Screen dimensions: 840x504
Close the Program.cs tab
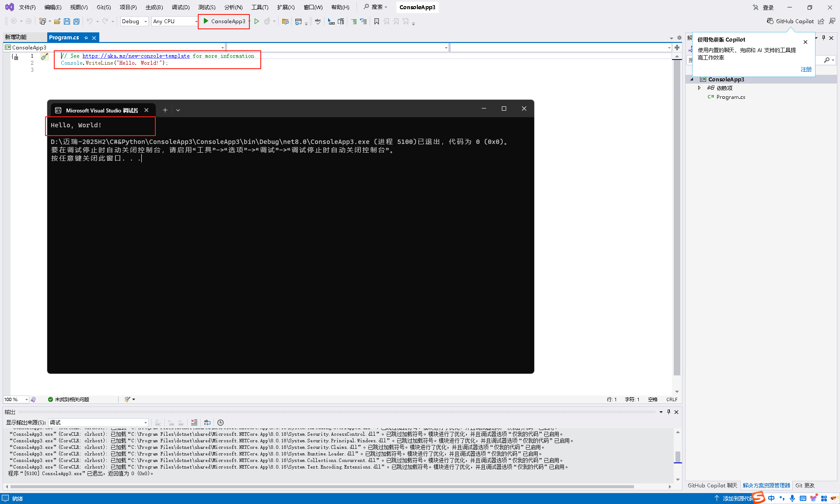[x=94, y=38]
